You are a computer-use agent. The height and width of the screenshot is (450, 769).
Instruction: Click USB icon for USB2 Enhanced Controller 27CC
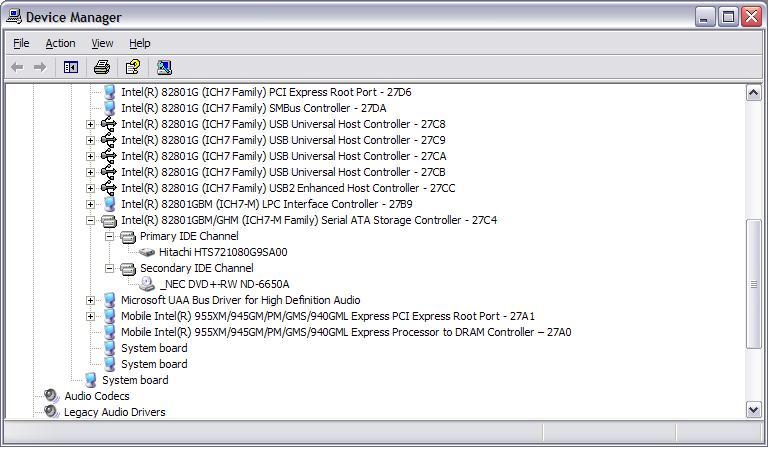tap(108, 188)
